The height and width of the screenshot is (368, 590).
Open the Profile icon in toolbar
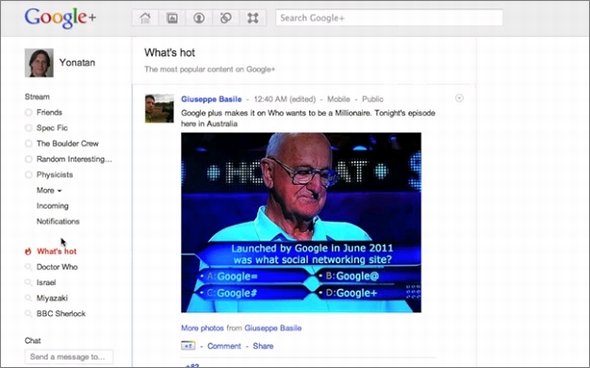pos(199,18)
